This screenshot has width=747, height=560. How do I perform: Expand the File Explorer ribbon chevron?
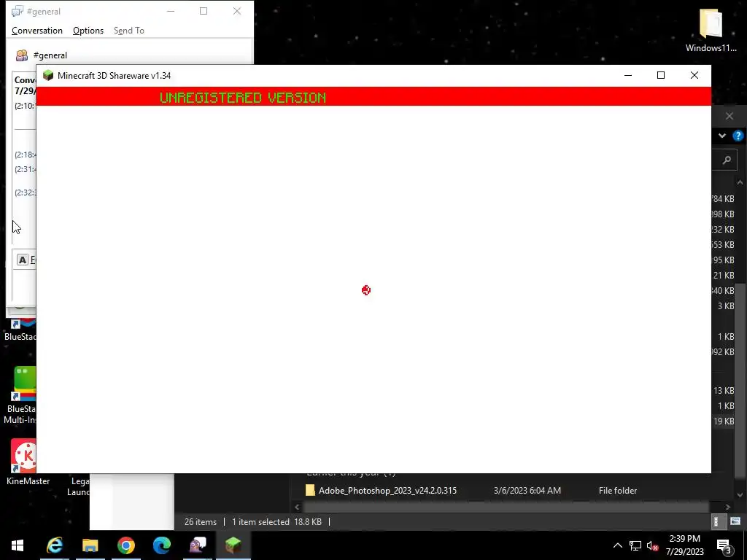(x=722, y=136)
